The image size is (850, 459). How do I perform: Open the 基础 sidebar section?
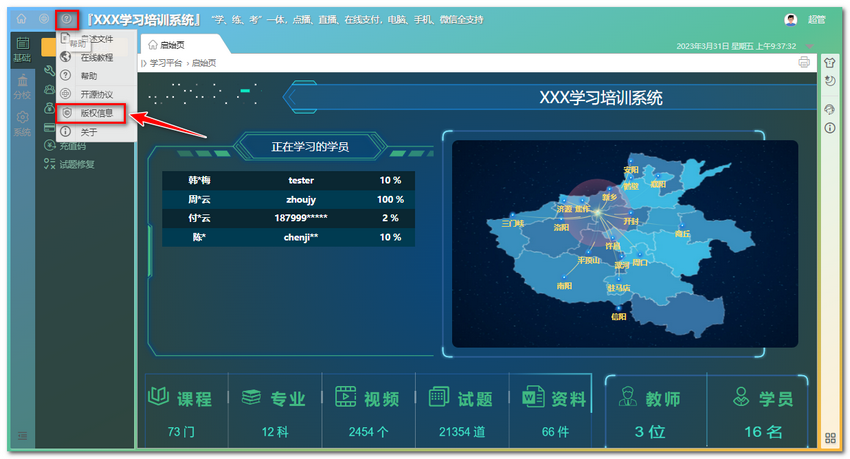tap(21, 52)
